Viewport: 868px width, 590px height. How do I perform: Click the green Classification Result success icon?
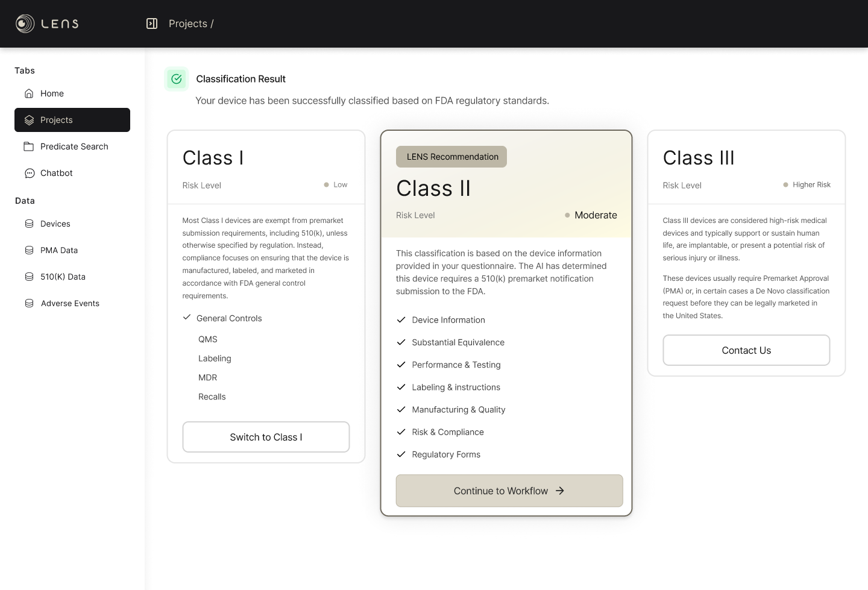pos(176,79)
